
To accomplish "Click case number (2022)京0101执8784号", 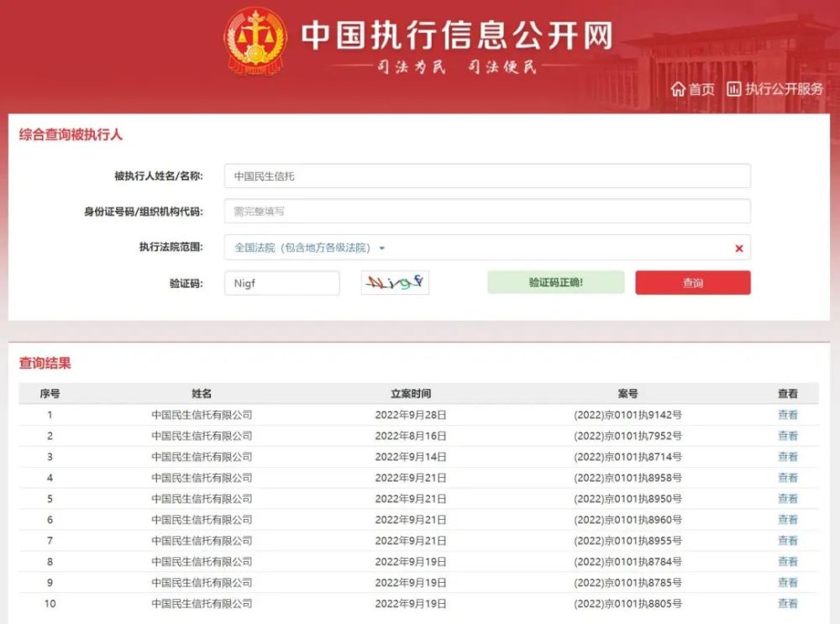I will pyautogui.click(x=627, y=561).
